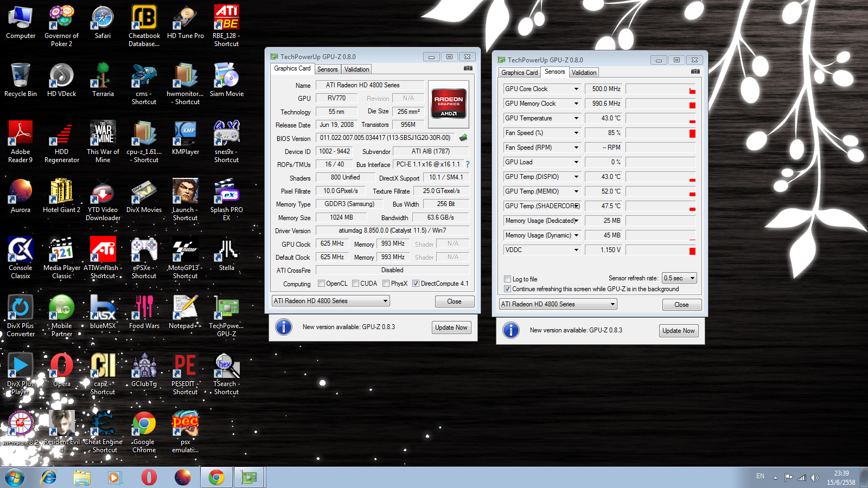Open the KMPlayer desktop icon
The image size is (868, 488).
point(186,138)
